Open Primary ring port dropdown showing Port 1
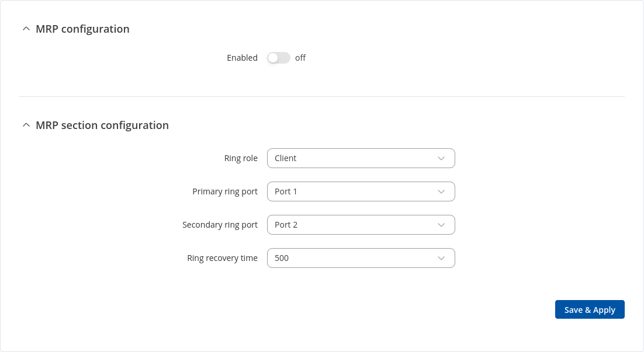The height and width of the screenshot is (352, 644). (351, 191)
